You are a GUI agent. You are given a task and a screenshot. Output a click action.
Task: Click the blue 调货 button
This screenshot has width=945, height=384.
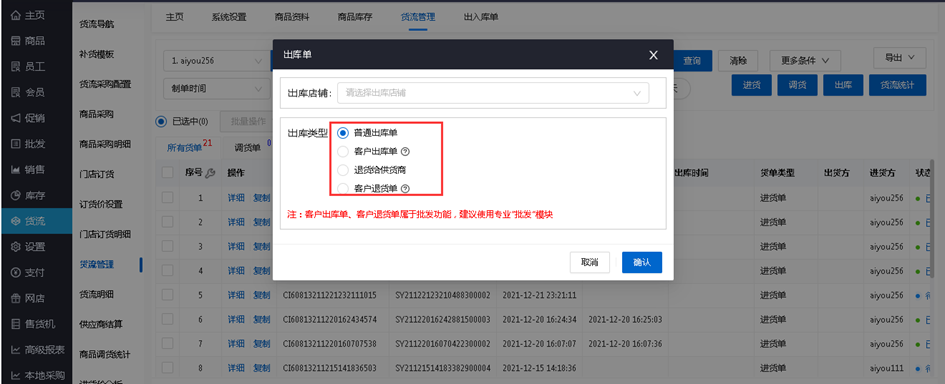coord(797,86)
